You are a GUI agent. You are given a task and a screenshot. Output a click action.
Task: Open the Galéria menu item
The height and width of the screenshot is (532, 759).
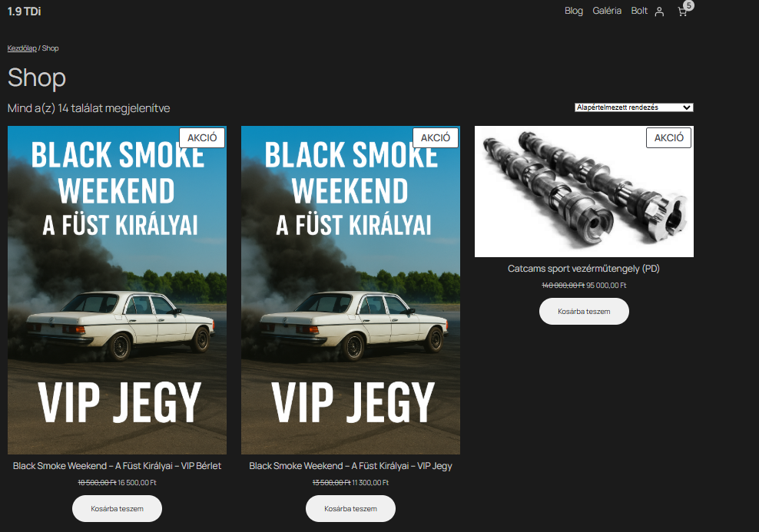pos(607,11)
